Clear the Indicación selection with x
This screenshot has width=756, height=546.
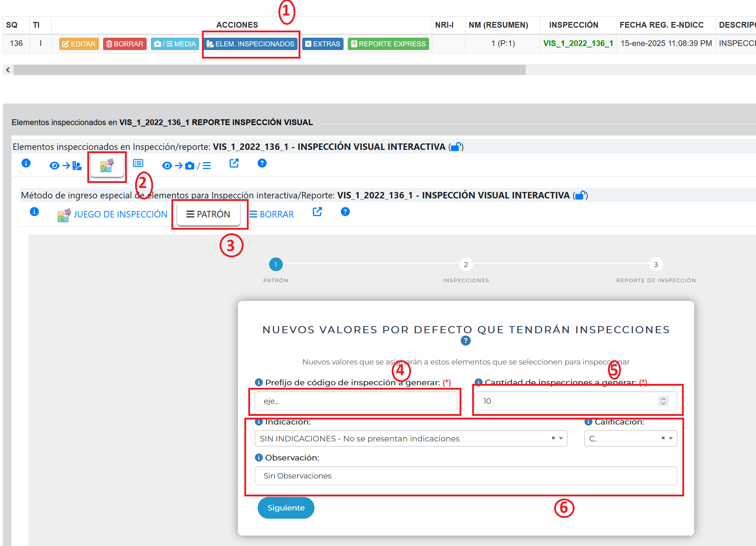[x=553, y=438]
